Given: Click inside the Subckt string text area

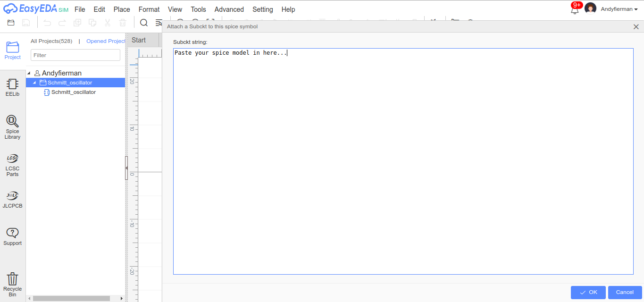Looking at the screenshot, I should 403,161.
